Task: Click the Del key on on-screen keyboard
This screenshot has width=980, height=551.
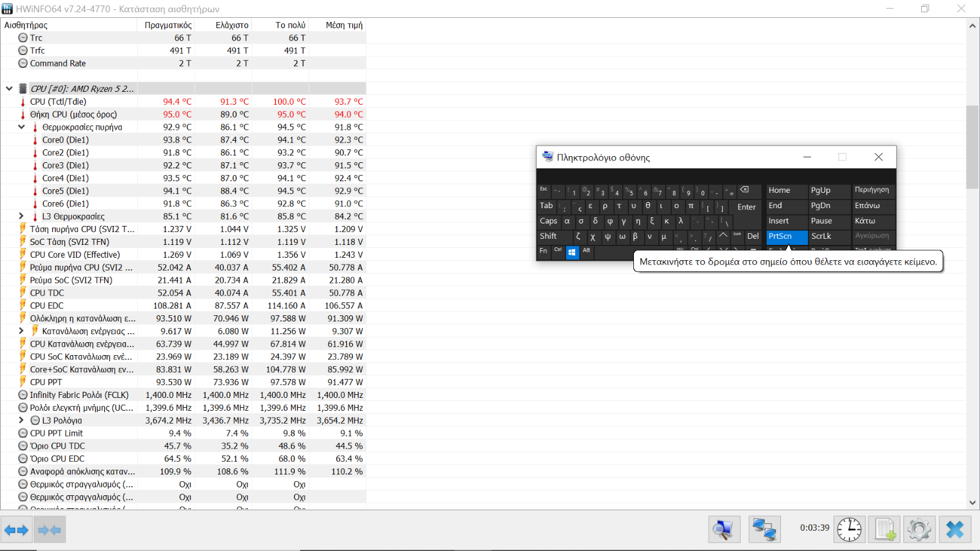Action: pos(753,236)
